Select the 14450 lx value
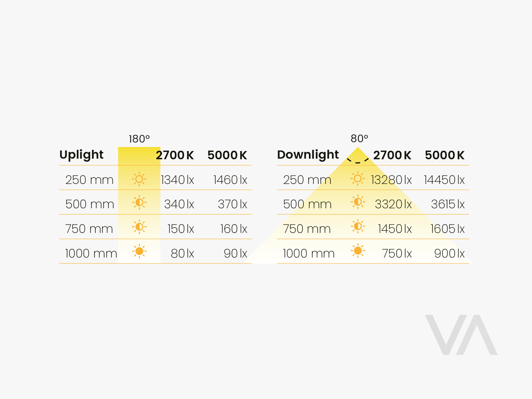 pos(444,180)
